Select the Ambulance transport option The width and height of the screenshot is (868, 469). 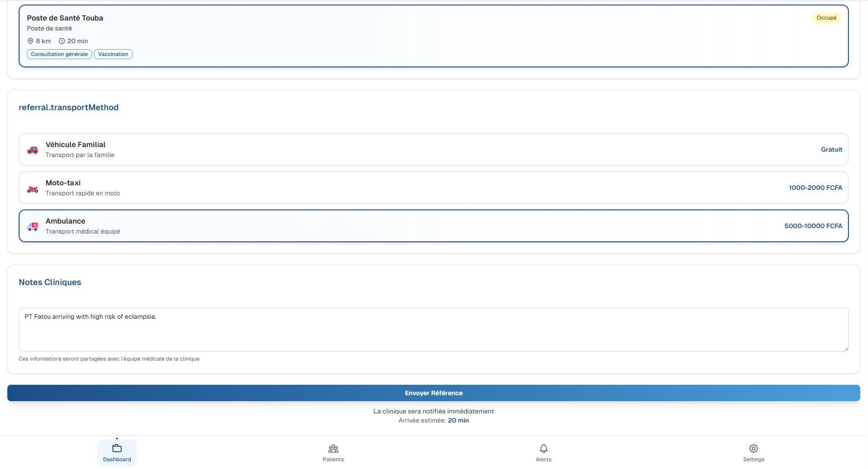434,225
